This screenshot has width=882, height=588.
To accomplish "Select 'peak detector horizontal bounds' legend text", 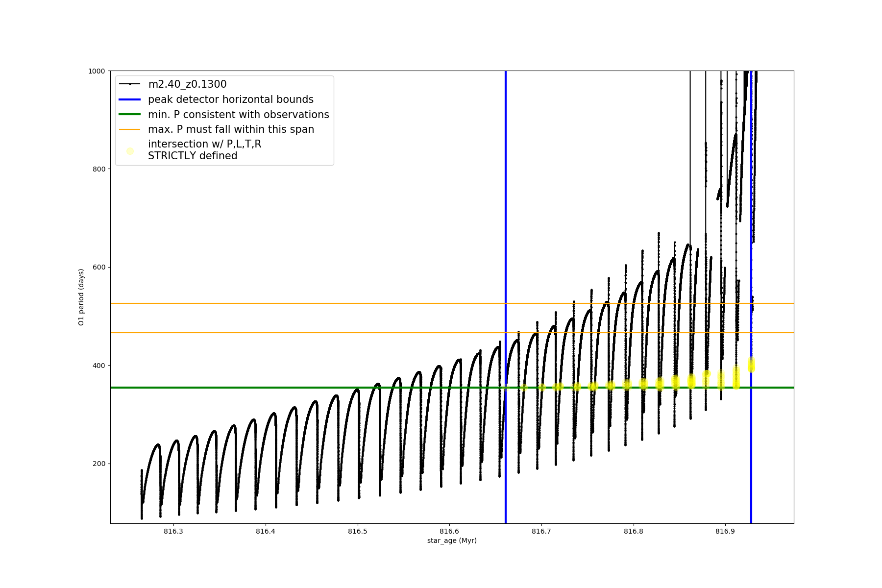I will 231,99.
